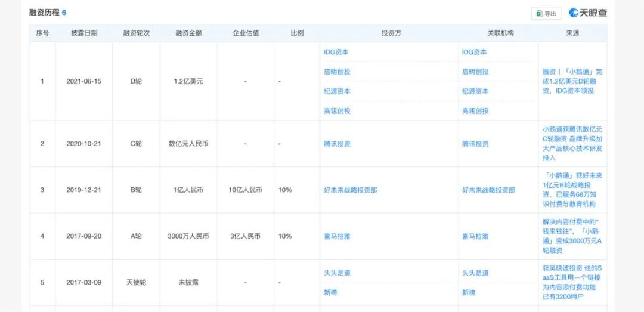
Task: Open the B轮 source article about 好未来 investment
Action: [572, 190]
